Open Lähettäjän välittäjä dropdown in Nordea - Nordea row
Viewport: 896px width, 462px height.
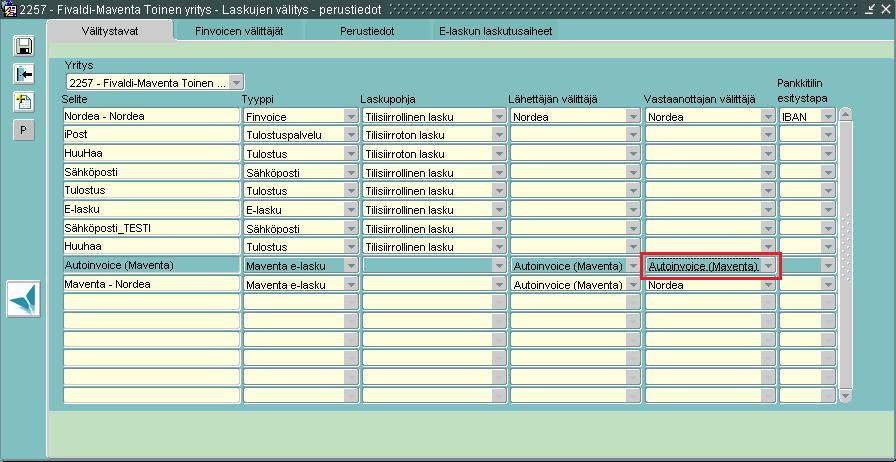pos(633,117)
